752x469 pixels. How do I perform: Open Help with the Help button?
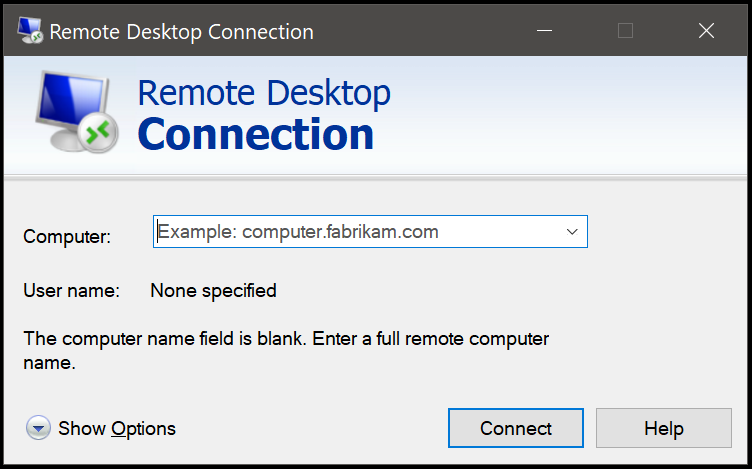[x=663, y=428]
